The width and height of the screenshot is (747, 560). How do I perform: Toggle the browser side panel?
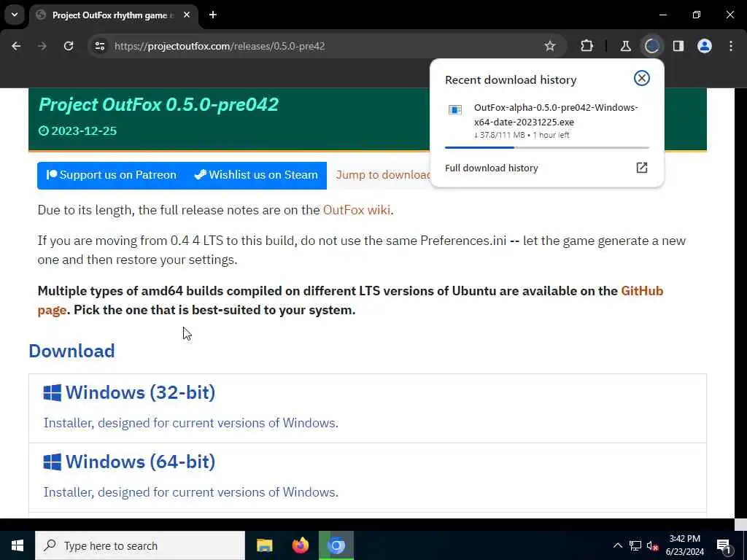point(678,46)
